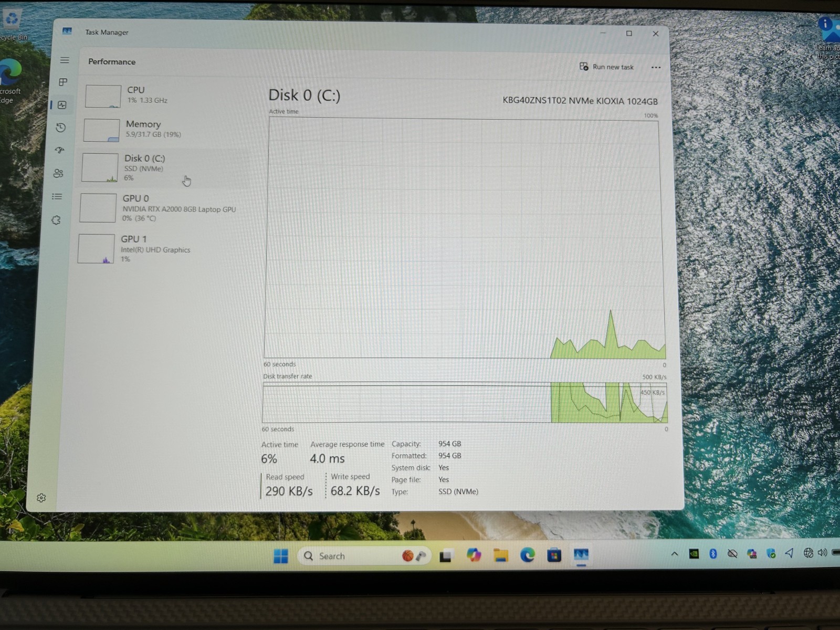Click the GPU 1 mini graph thumbnail

[x=96, y=249]
